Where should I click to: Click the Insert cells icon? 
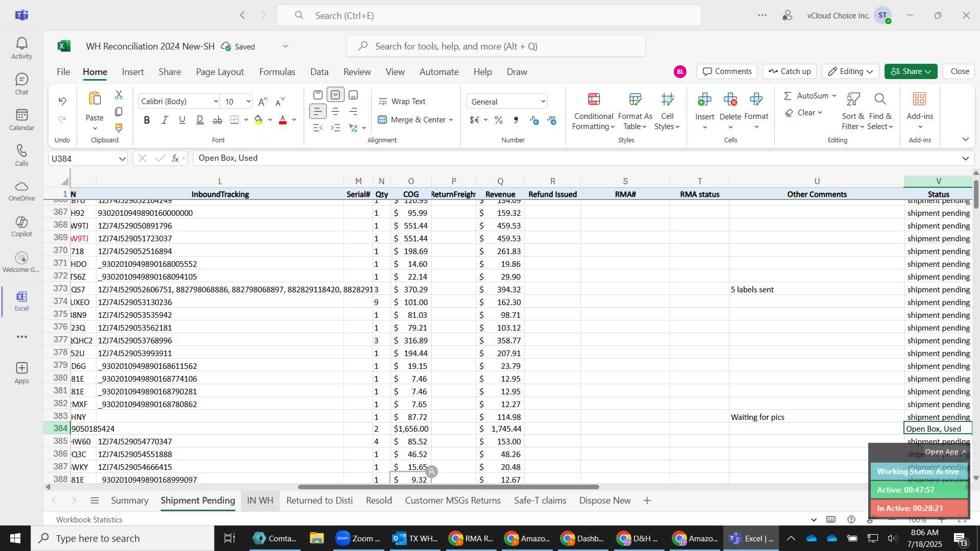704,99
